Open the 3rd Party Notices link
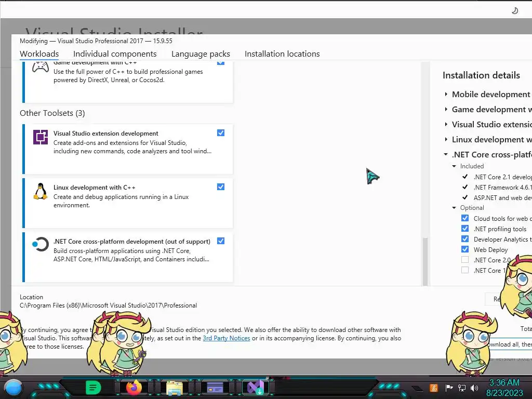Screen dimensions: 532x399 pos(227,338)
